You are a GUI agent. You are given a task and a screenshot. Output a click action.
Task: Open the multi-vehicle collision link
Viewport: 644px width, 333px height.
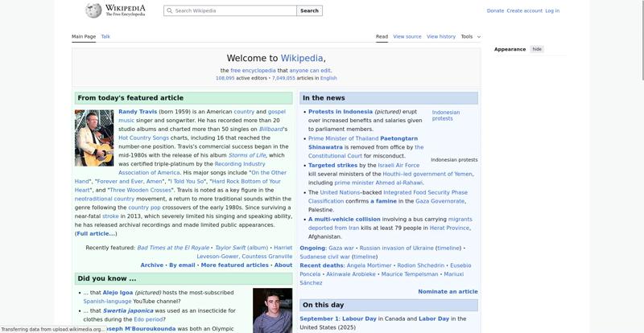(345, 220)
